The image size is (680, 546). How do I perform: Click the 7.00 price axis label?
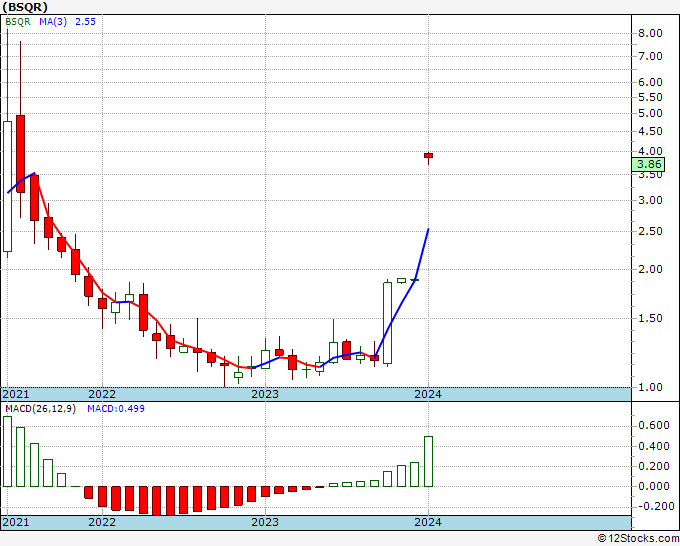[651, 56]
